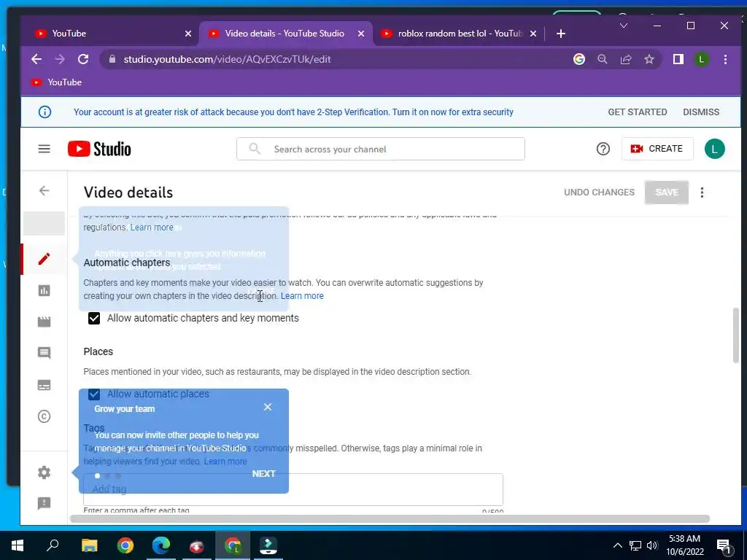Open Windows taskbar search

53,545
